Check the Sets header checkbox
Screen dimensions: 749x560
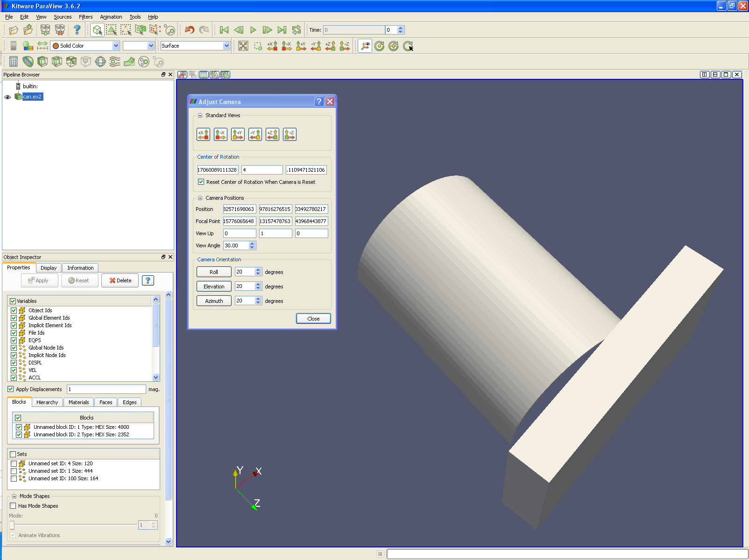pyautogui.click(x=13, y=454)
